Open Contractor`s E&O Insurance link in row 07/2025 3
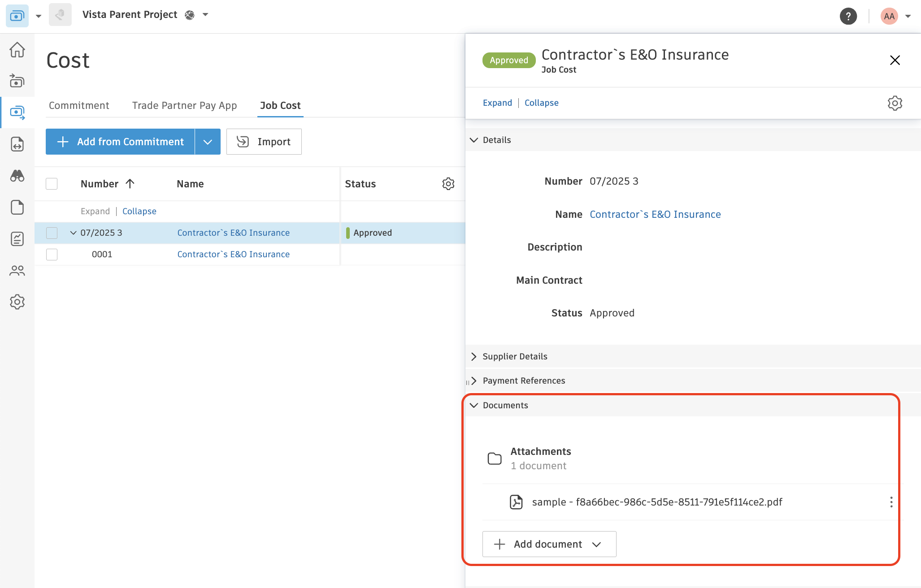Viewport: 921px width, 588px height. (x=233, y=233)
